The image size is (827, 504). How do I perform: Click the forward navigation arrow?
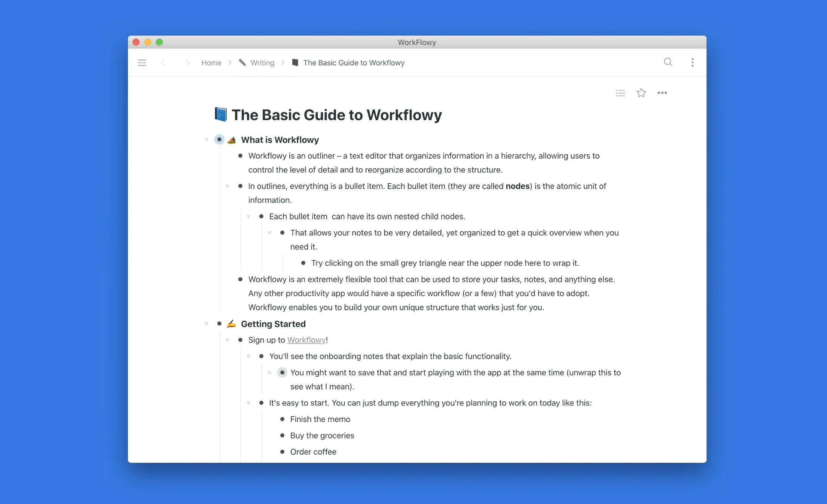tap(187, 63)
